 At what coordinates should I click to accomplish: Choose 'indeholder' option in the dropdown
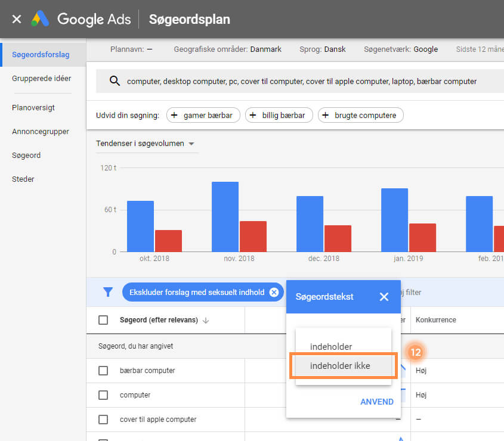coord(331,347)
